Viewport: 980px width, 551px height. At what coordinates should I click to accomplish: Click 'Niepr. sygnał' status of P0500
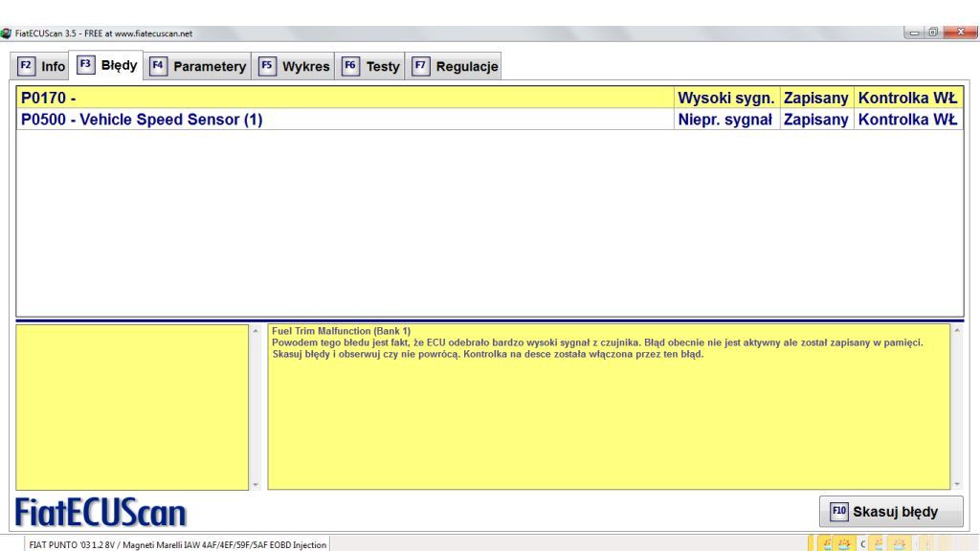(725, 120)
